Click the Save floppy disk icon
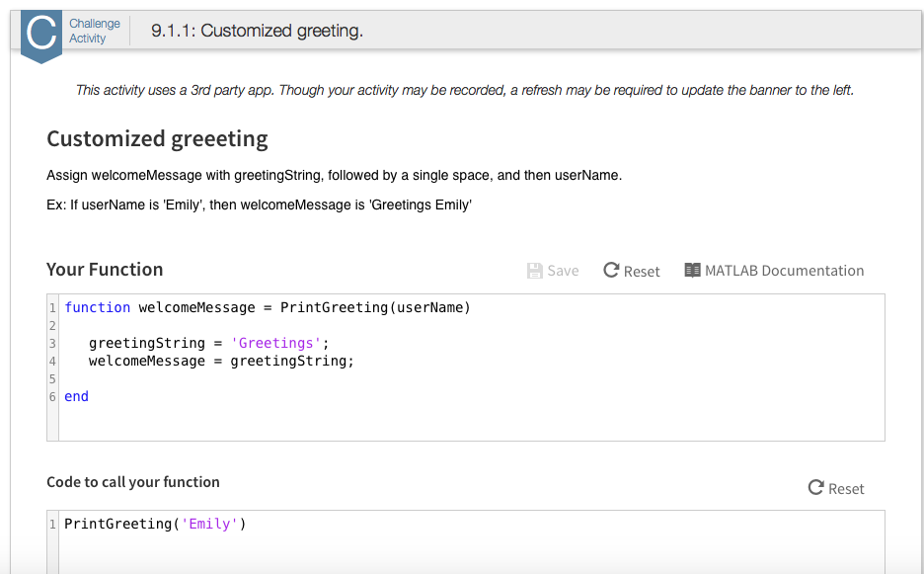This screenshot has width=924, height=574. click(x=534, y=271)
